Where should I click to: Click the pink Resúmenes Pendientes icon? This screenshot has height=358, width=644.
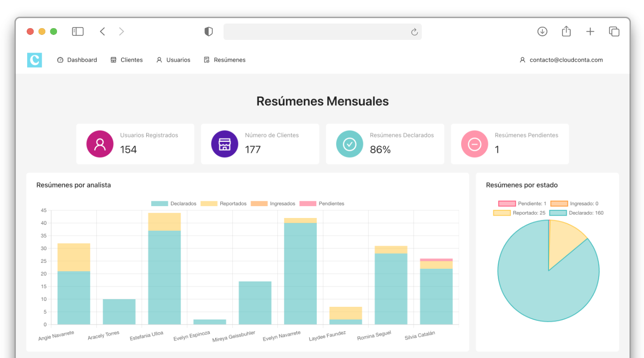474,144
